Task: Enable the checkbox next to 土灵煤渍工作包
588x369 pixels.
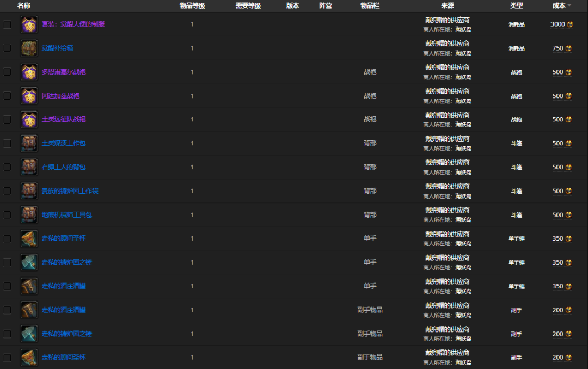Action: (x=7, y=143)
